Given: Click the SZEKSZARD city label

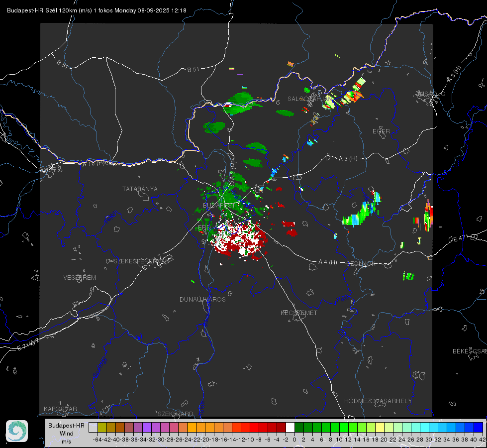Looking at the screenshot, I should [176, 414].
